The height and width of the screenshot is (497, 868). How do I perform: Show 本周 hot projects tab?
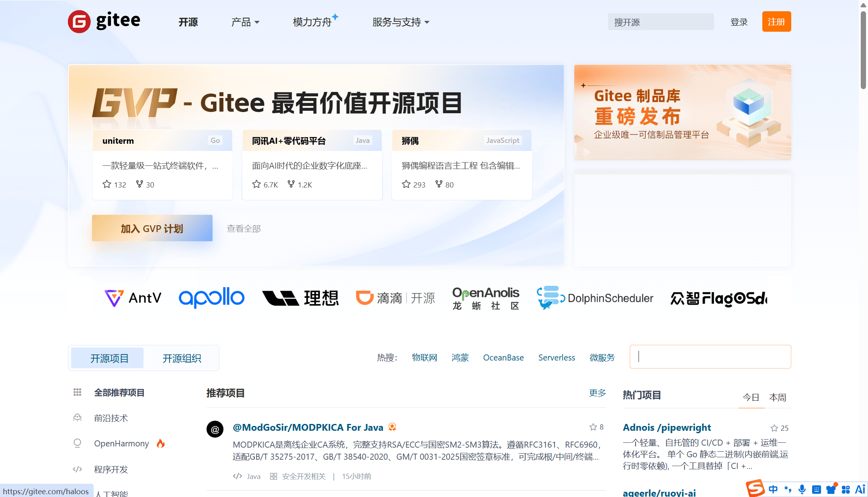[778, 397]
